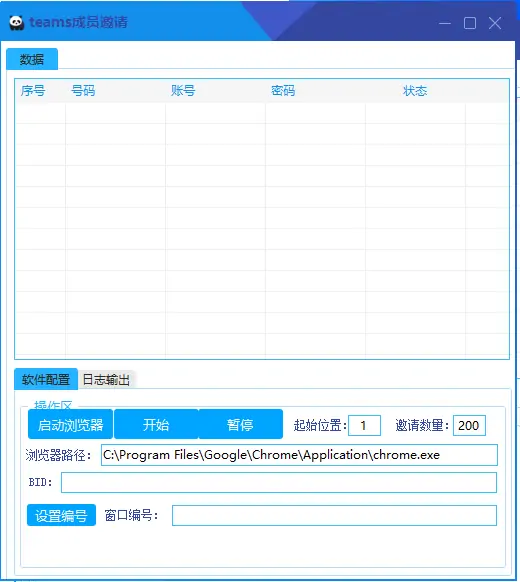Click the 开始 button
The width and height of the screenshot is (520, 582).
pos(156,424)
